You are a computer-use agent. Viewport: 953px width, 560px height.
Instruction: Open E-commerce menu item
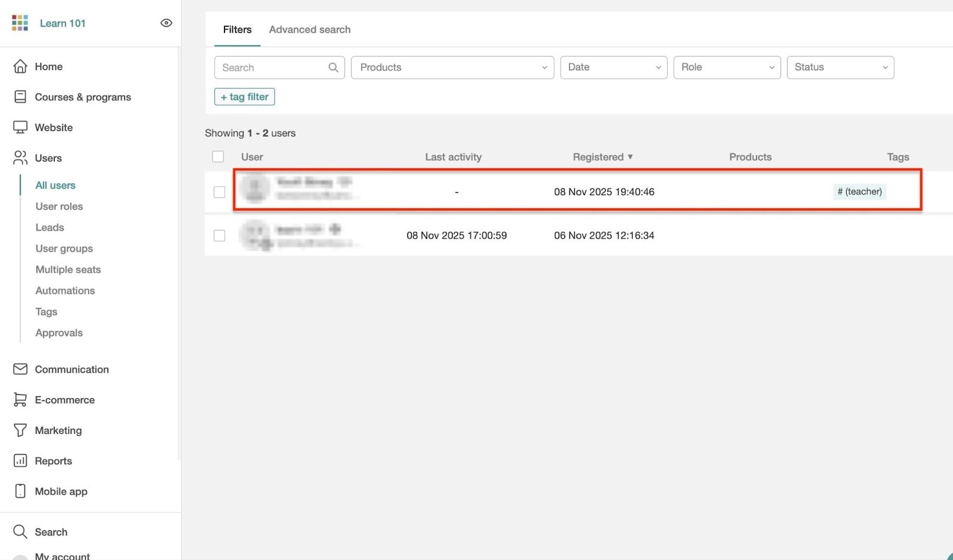[x=64, y=400]
